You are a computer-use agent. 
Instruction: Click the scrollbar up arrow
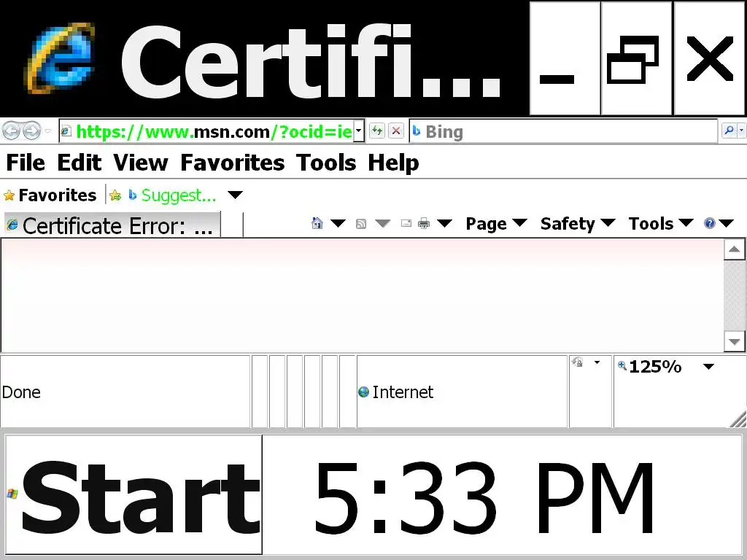tap(734, 249)
